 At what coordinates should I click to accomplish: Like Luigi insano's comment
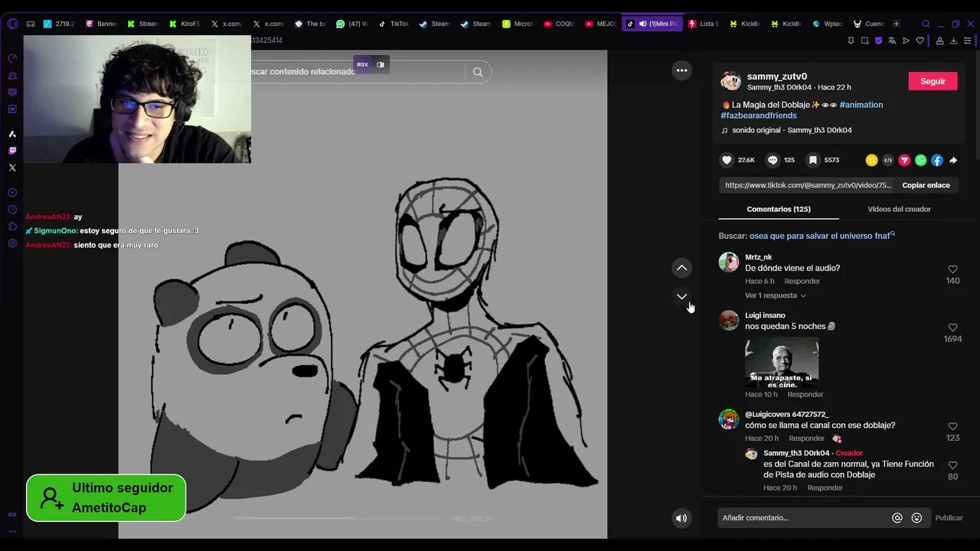click(x=952, y=328)
